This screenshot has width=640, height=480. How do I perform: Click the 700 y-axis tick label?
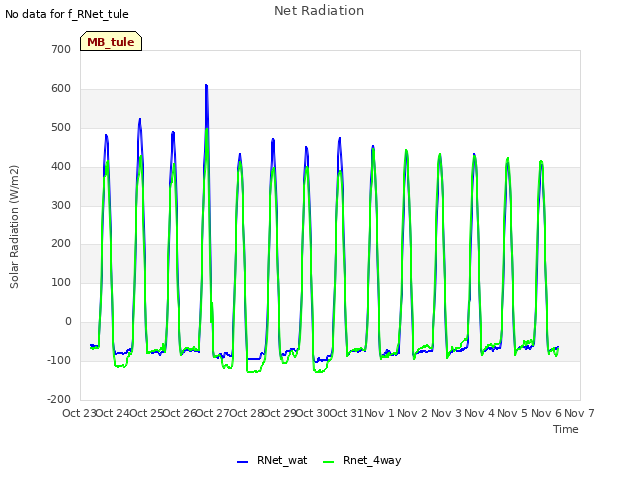[x=61, y=49]
